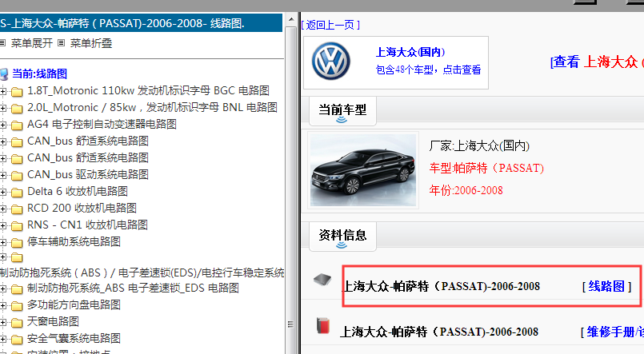The width and height of the screenshot is (644, 354).
Task: Click folder icon for 停车辅助系统电路图
Action: [17, 243]
